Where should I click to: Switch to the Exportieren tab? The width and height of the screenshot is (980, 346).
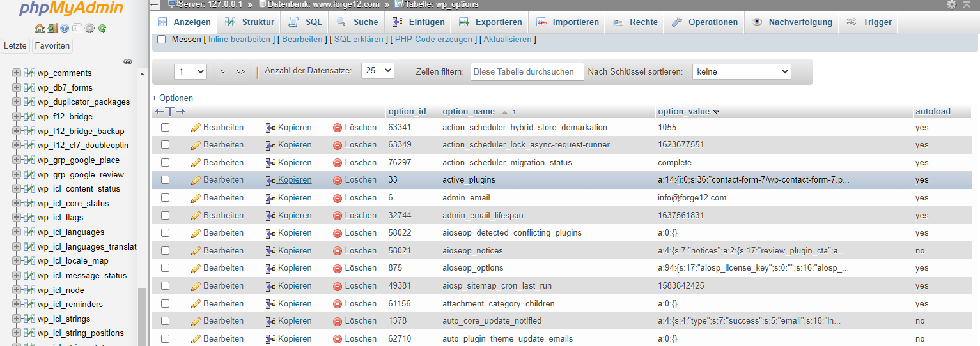(x=491, y=22)
